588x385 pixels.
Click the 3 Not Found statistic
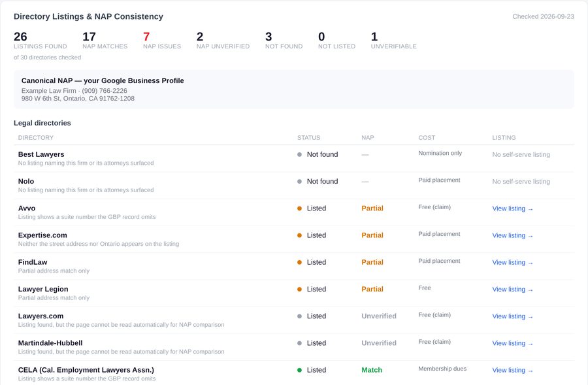tap(284, 40)
